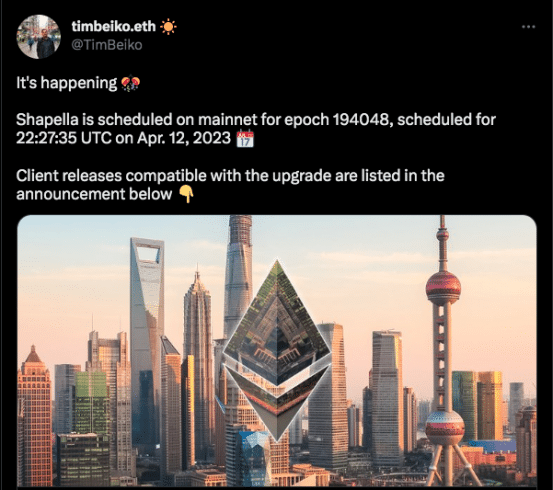Click the pointing-down hand emoji

tap(187, 194)
